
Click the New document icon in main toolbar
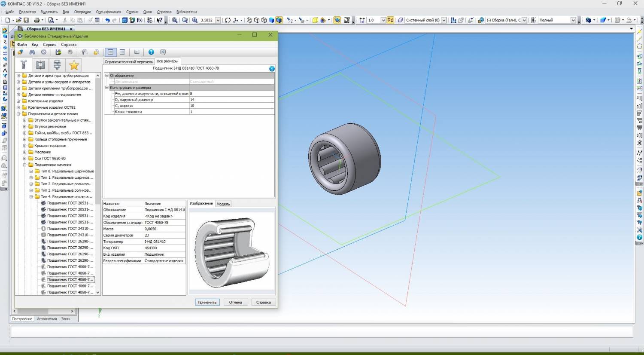pos(7,20)
